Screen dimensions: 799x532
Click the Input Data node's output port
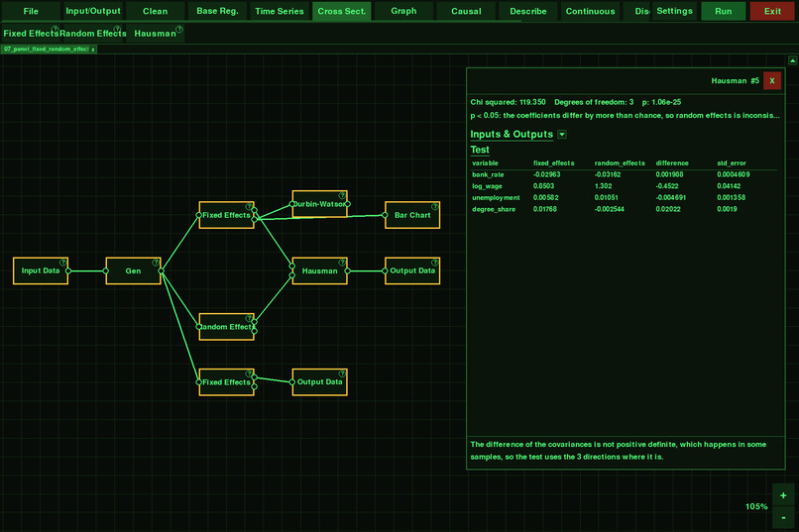click(x=68, y=270)
